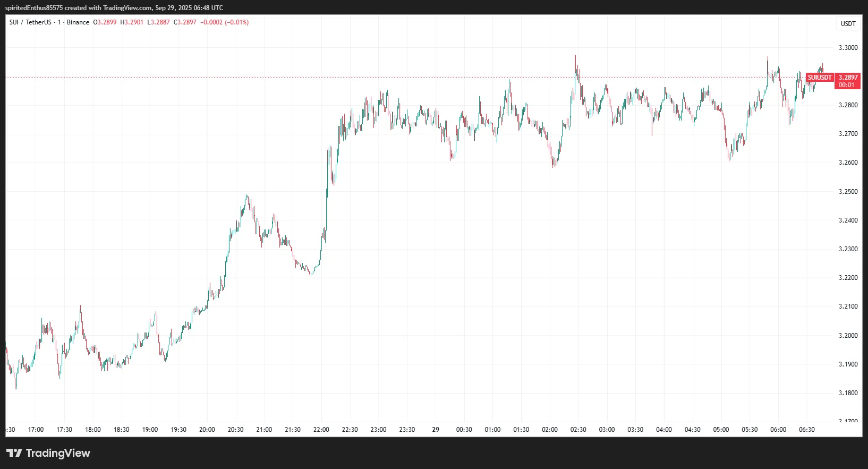
Task: Select the close value C3.2897
Action: pyautogui.click(x=185, y=22)
